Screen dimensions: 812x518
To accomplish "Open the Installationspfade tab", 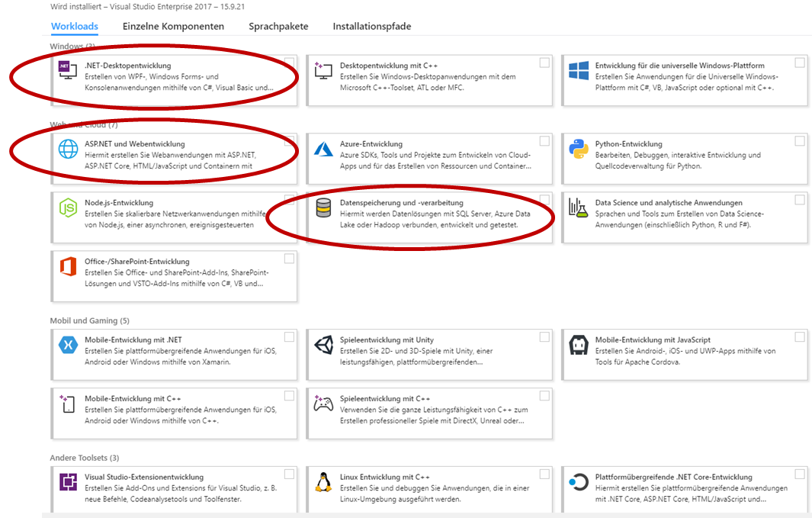I will [372, 26].
